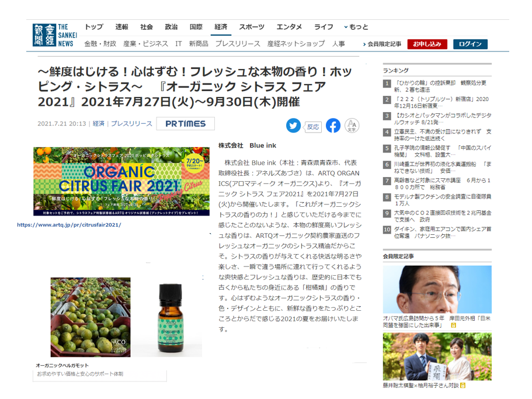Open ranking 5 孔子学院 article
Viewport: 532px width, 399px height.
pyautogui.click(x=443, y=151)
